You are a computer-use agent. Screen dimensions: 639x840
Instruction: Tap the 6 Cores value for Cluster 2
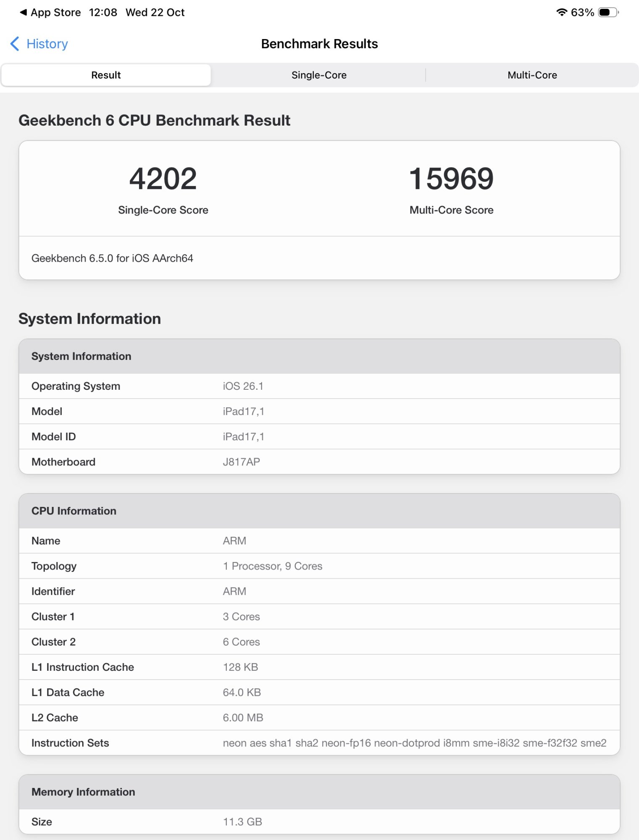(x=241, y=642)
